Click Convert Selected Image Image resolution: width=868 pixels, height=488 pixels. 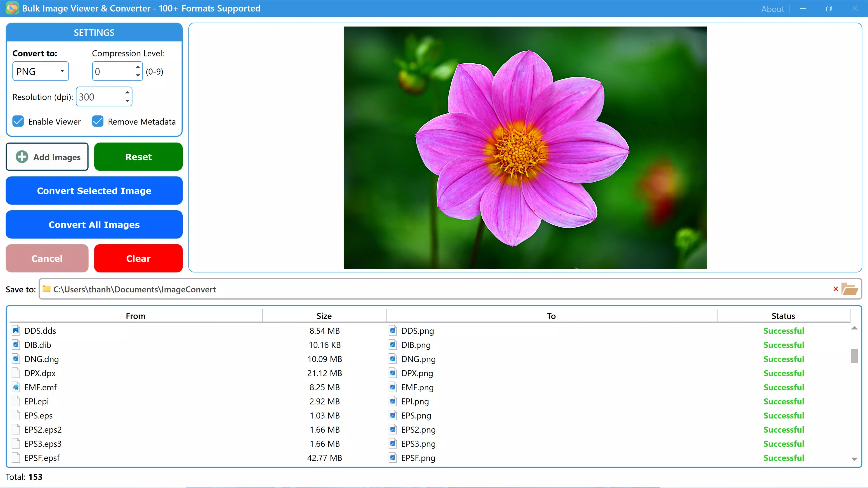pyautogui.click(x=94, y=191)
